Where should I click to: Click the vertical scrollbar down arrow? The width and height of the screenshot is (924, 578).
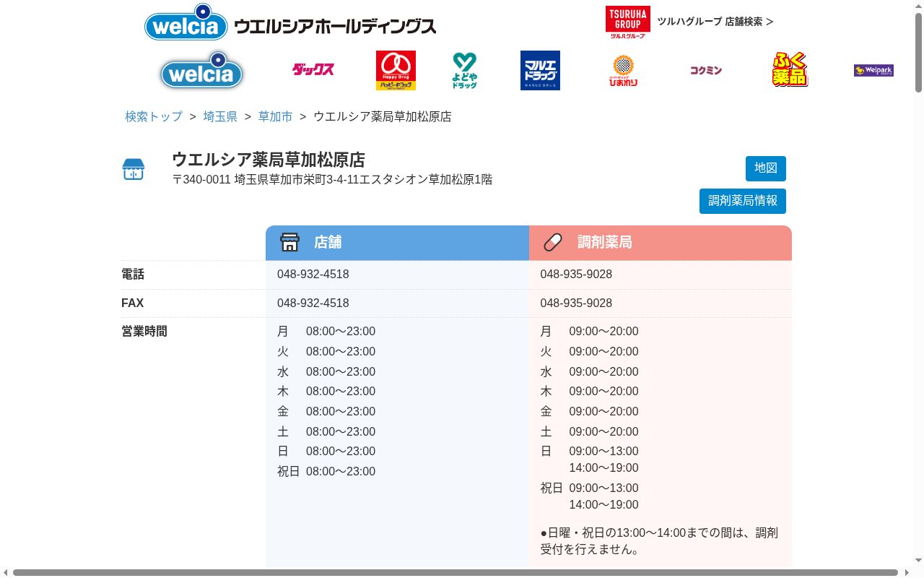click(918, 561)
